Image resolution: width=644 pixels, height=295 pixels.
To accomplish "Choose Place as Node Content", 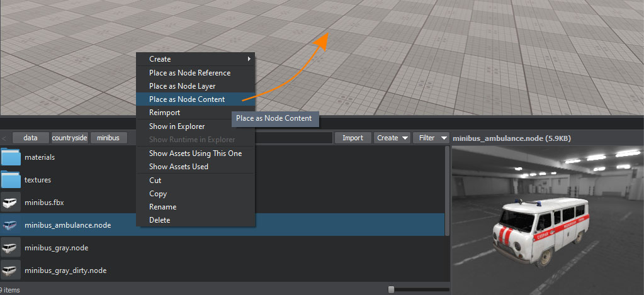I will click(x=187, y=99).
